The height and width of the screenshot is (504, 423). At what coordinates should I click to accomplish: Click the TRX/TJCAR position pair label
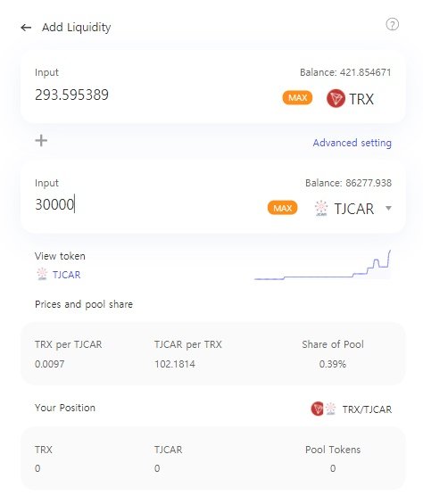pos(367,409)
